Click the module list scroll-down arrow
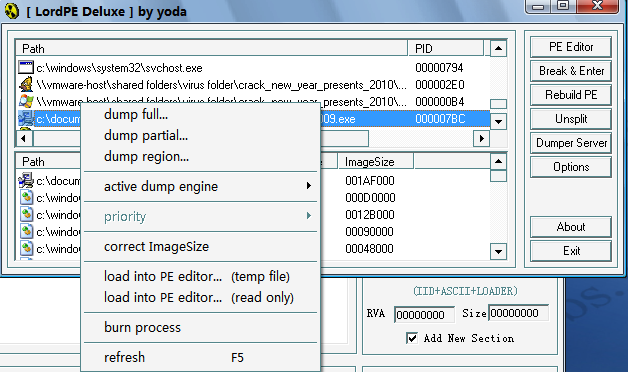628x372 pixels. [498, 251]
